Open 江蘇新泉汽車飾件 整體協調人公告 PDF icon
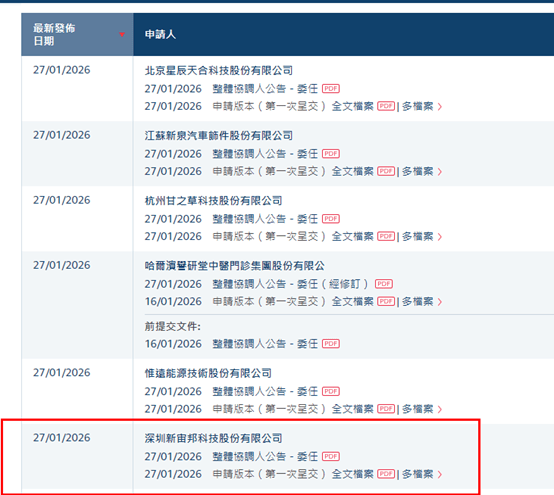The height and width of the screenshot is (495, 554). [331, 154]
